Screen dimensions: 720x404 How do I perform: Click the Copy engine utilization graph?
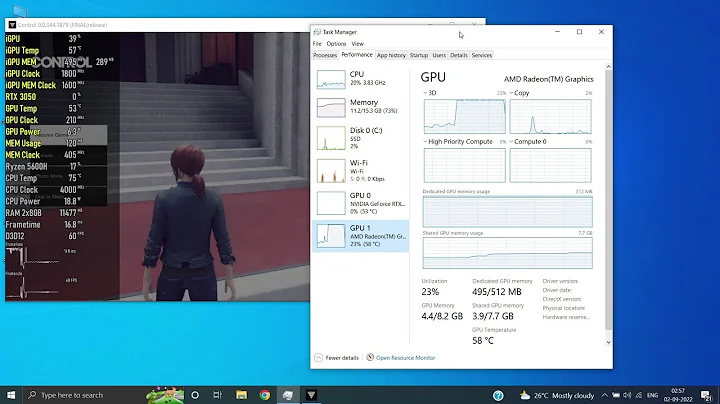551,117
